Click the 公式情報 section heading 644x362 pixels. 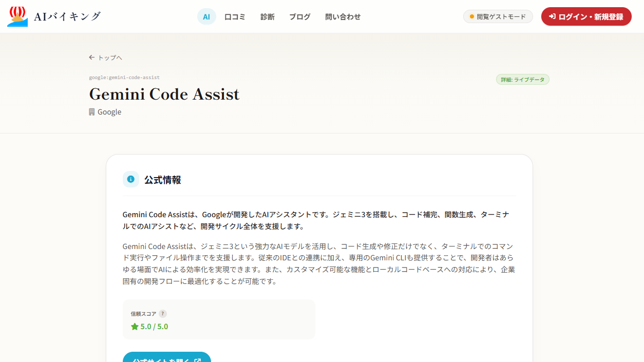click(x=163, y=180)
